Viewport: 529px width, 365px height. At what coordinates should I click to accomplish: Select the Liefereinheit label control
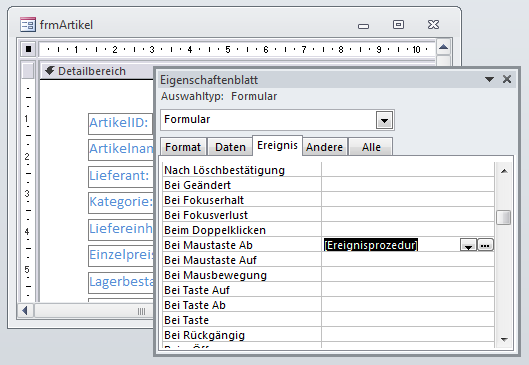pyautogui.click(x=120, y=229)
